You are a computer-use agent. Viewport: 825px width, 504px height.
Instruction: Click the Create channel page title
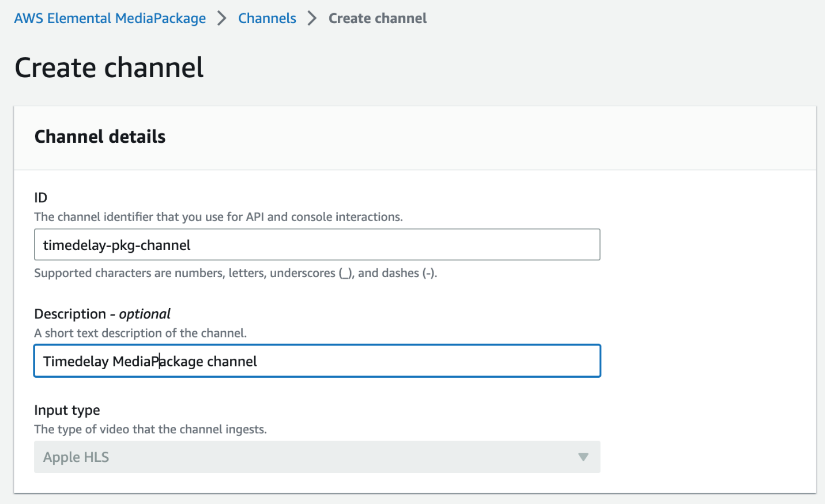109,67
